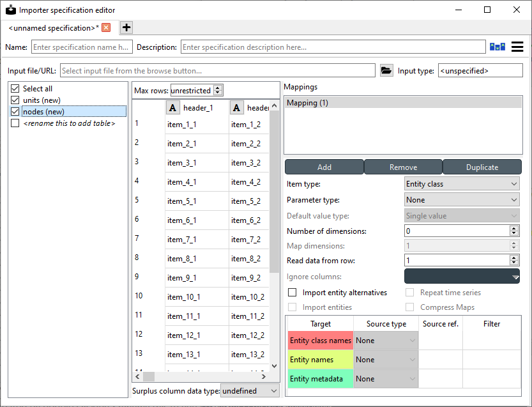Click the vertical scrollbar thumb in preview table
Viewport: 532px width, 407px height.
tap(275, 192)
